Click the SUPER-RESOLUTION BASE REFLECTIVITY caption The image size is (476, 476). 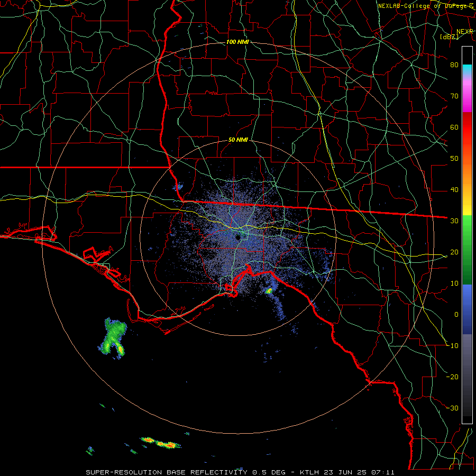167,472
